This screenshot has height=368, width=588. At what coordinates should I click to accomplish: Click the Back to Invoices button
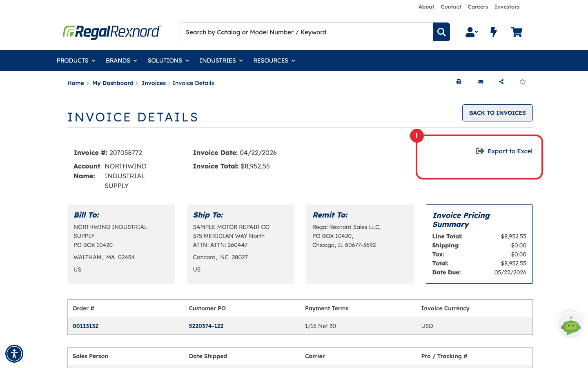pos(497,113)
